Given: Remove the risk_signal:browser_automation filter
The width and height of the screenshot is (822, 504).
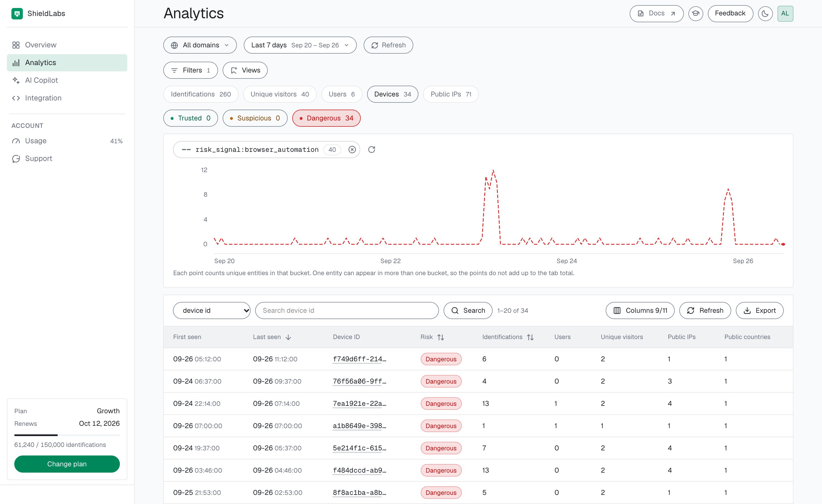Looking at the screenshot, I should coord(352,150).
